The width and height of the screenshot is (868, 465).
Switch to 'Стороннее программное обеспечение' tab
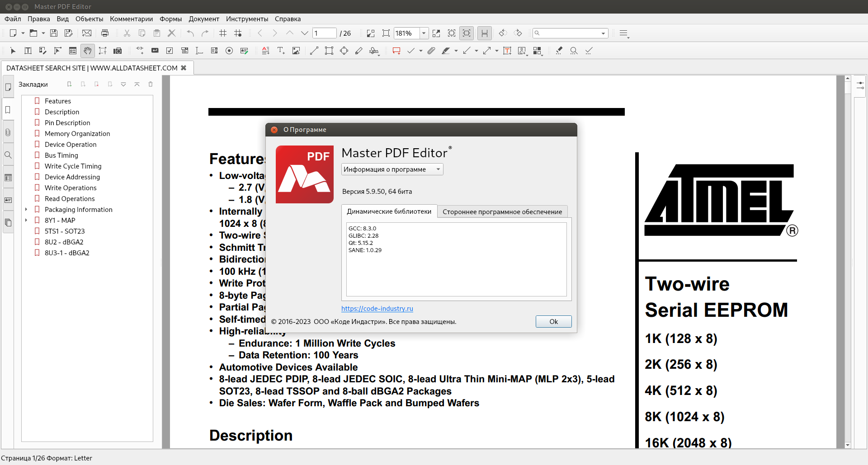[502, 212]
